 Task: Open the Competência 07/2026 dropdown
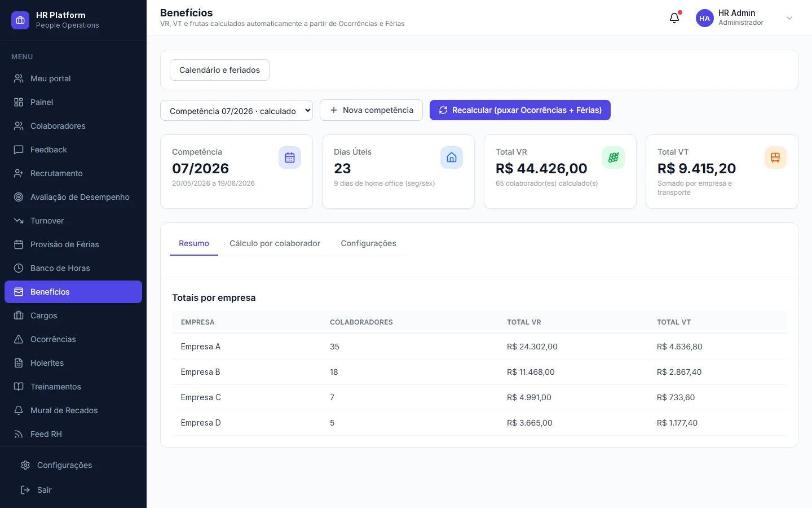(237, 111)
